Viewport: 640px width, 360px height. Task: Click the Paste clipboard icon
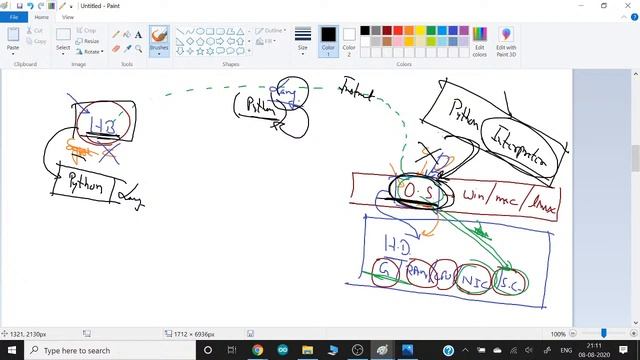click(x=13, y=34)
